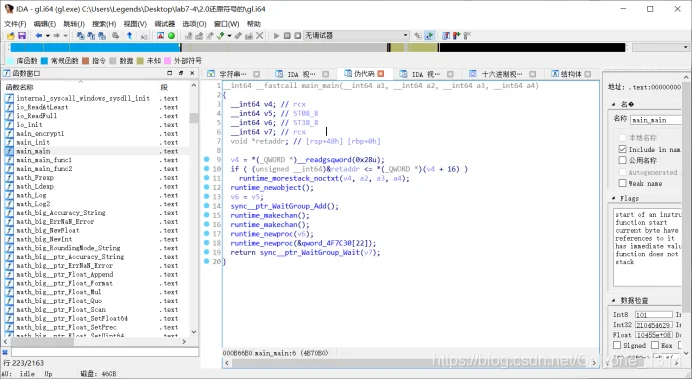Click the green checkmark breakpoint toolbar icon
The height and width of the screenshot is (379, 692).
point(220,36)
